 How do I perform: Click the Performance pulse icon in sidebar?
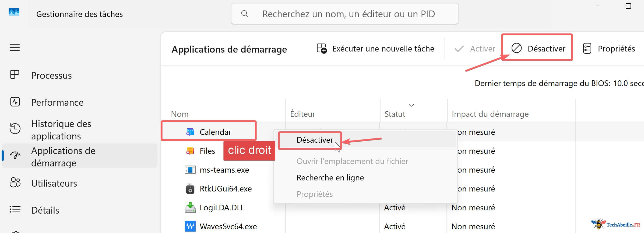[15, 102]
